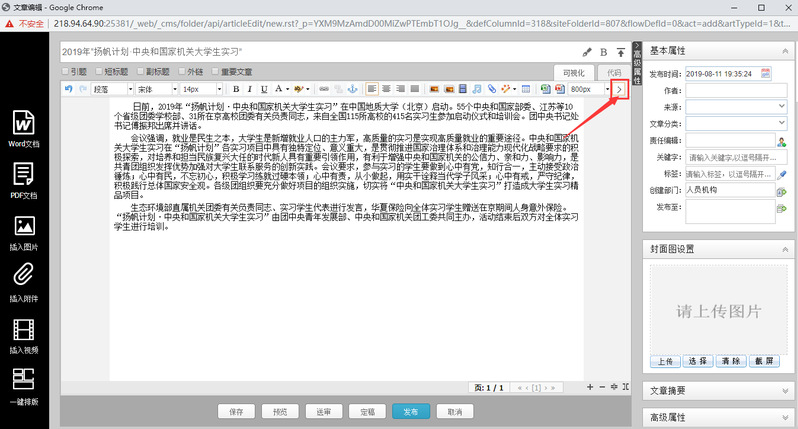Expand the 文章摘要 panel
This screenshot has width=798, height=429.
785,391
